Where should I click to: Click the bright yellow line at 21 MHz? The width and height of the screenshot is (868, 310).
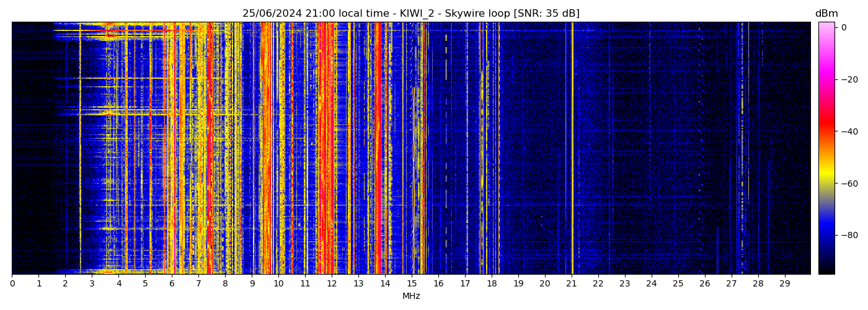(x=572, y=149)
